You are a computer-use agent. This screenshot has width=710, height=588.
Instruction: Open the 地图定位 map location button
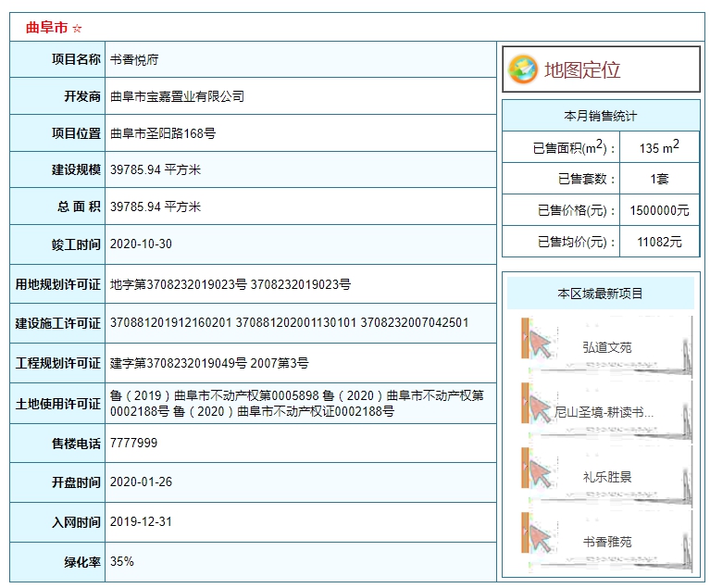601,69
